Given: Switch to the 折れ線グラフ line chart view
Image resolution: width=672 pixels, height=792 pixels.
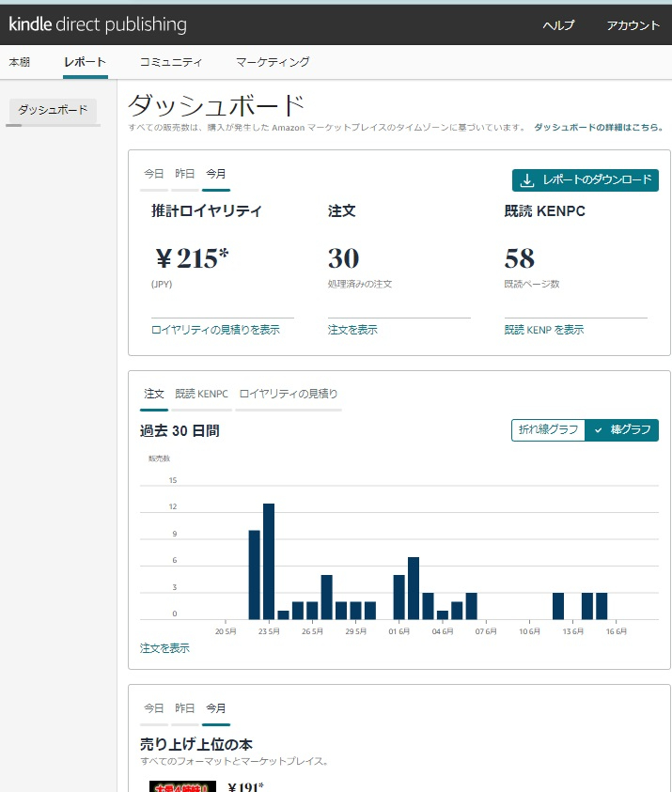Looking at the screenshot, I should coord(546,429).
